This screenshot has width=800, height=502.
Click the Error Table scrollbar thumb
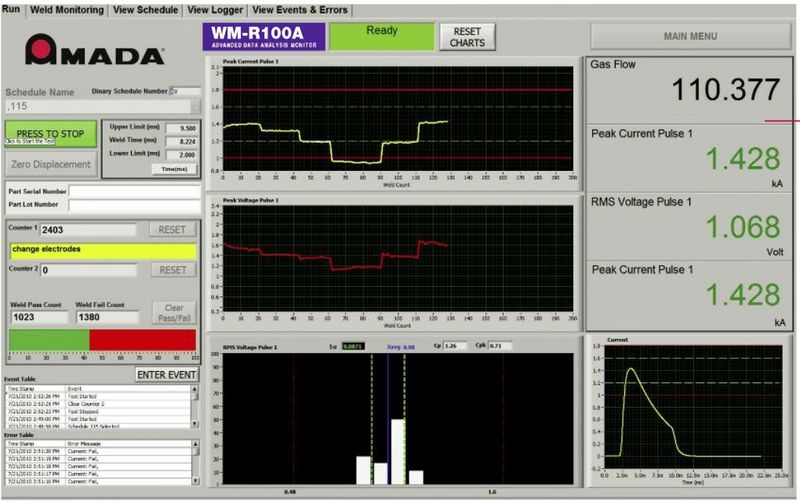pos(195,451)
